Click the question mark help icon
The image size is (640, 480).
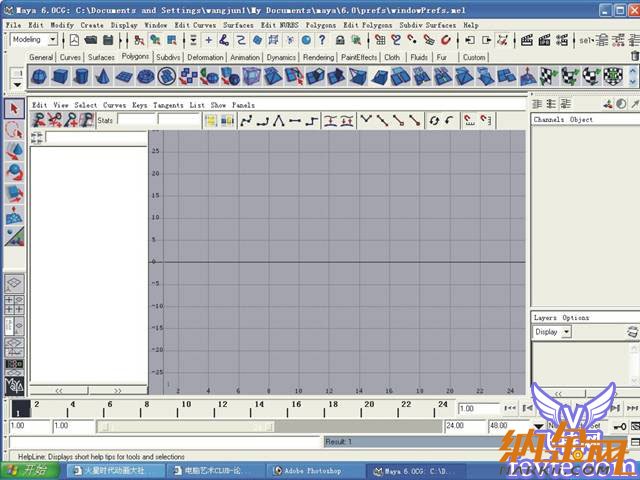click(322, 40)
